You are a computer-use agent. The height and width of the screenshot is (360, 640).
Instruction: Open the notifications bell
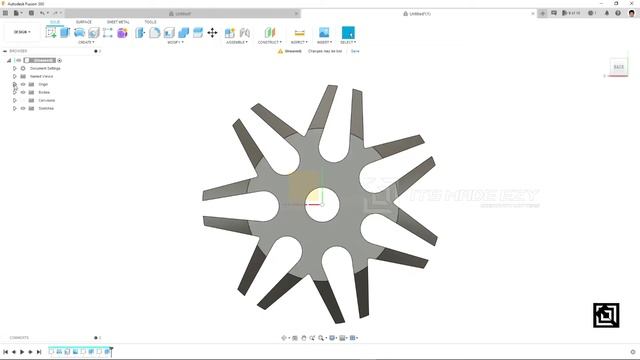coord(607,13)
